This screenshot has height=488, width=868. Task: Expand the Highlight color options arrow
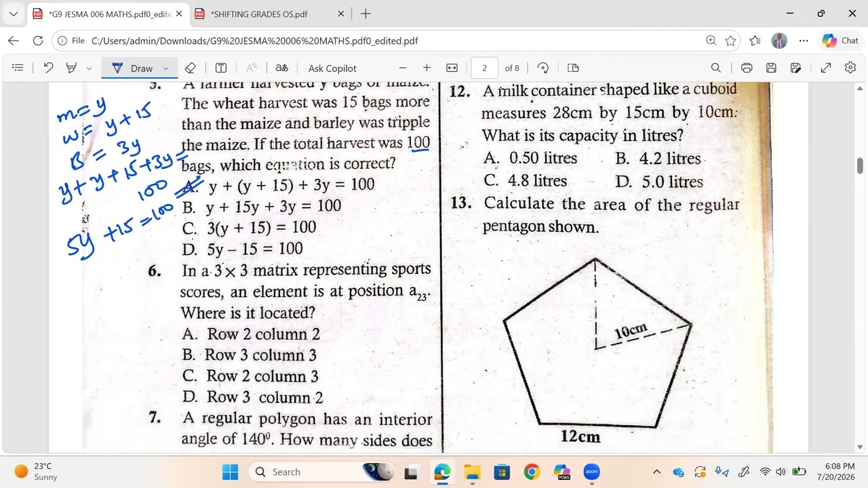(89, 68)
